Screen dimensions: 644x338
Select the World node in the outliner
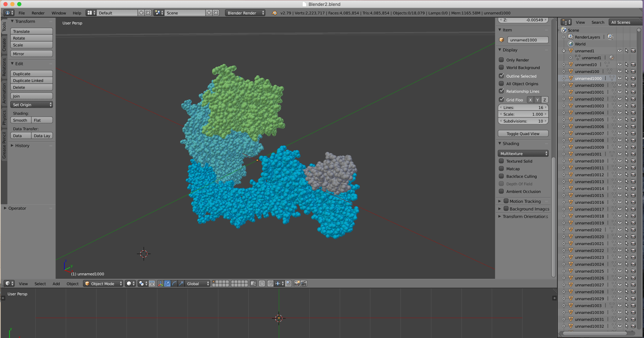580,44
